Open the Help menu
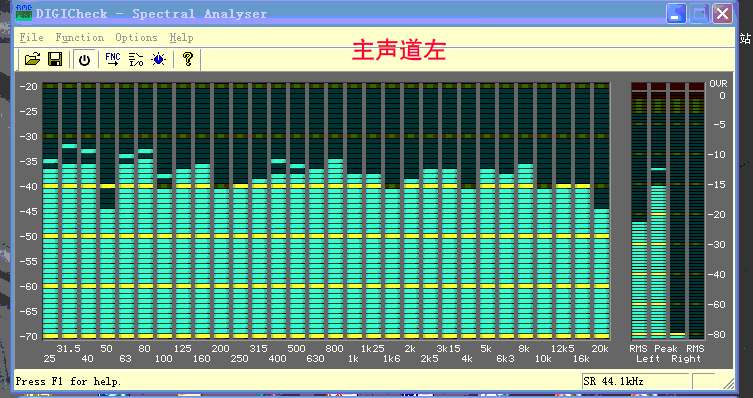This screenshot has width=753, height=398. (182, 37)
